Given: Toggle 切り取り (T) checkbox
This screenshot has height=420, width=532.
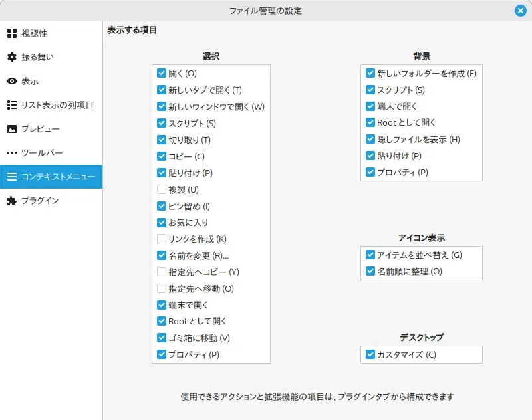Looking at the screenshot, I should pos(162,140).
